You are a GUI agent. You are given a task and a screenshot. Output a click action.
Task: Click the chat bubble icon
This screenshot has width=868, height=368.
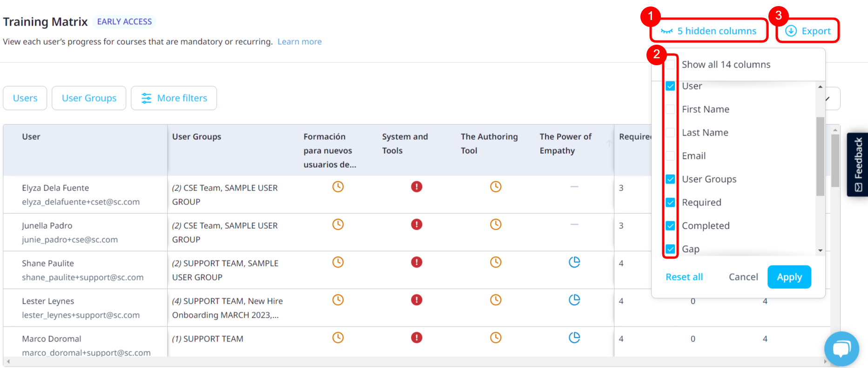[841, 348]
